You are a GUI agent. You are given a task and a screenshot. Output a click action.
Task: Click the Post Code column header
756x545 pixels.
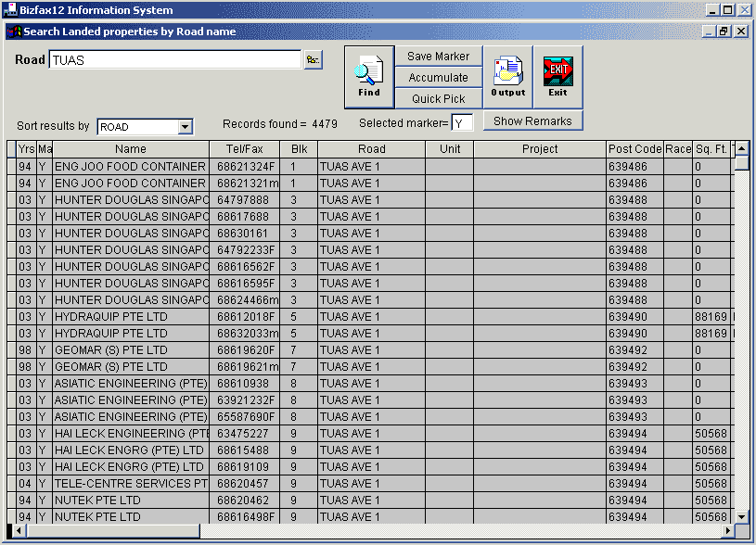click(635, 149)
